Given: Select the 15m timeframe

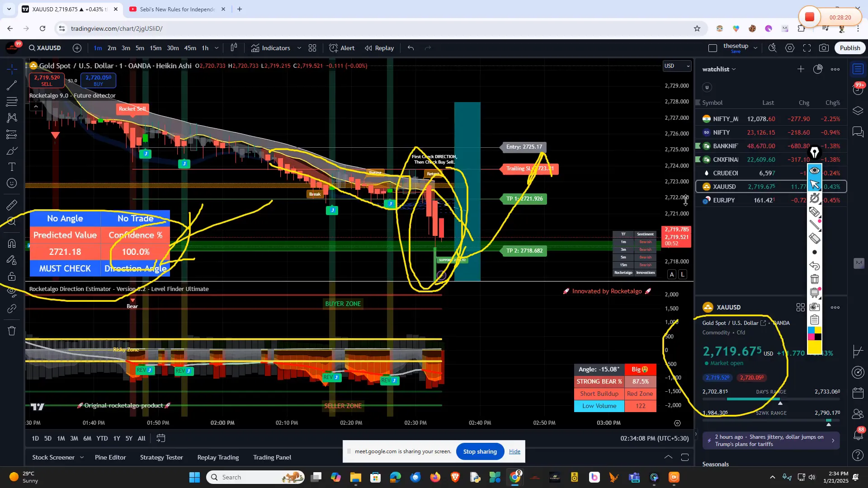Looking at the screenshot, I should (156, 48).
